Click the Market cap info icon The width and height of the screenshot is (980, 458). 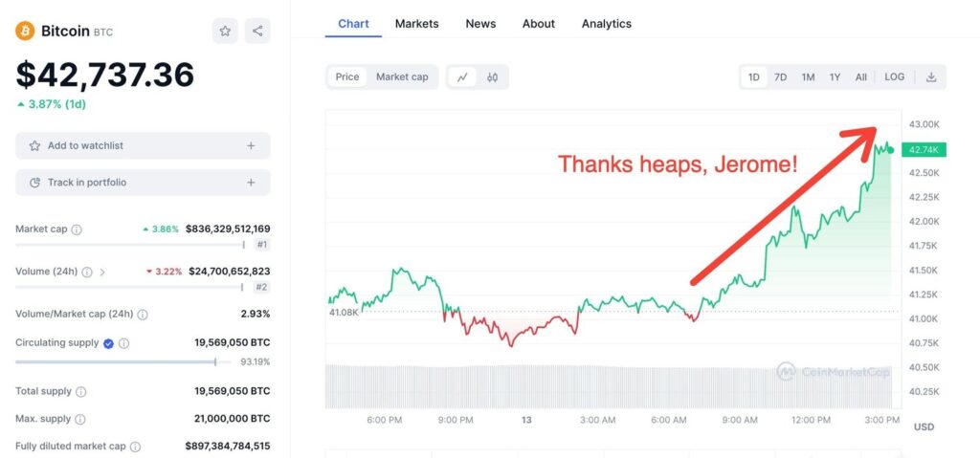(x=77, y=229)
